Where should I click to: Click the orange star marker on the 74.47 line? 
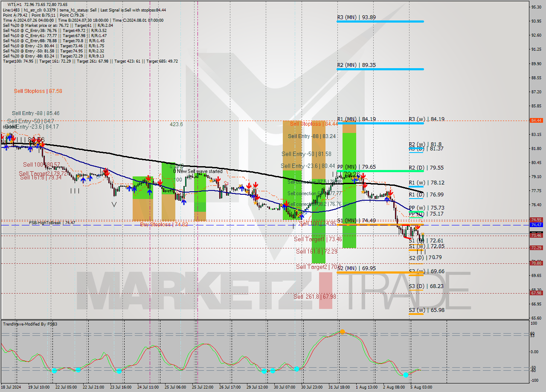pos(417,228)
